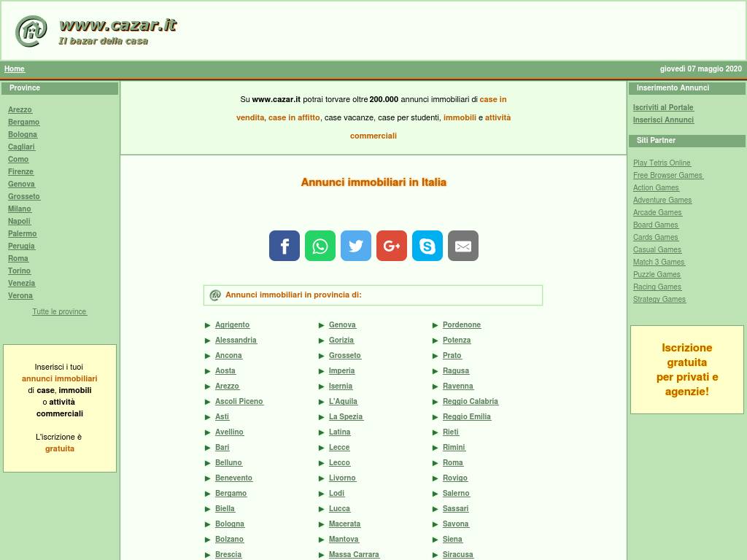This screenshot has height=560, width=747.
Task: Share page via WhatsApp icon
Action: coord(320,246)
